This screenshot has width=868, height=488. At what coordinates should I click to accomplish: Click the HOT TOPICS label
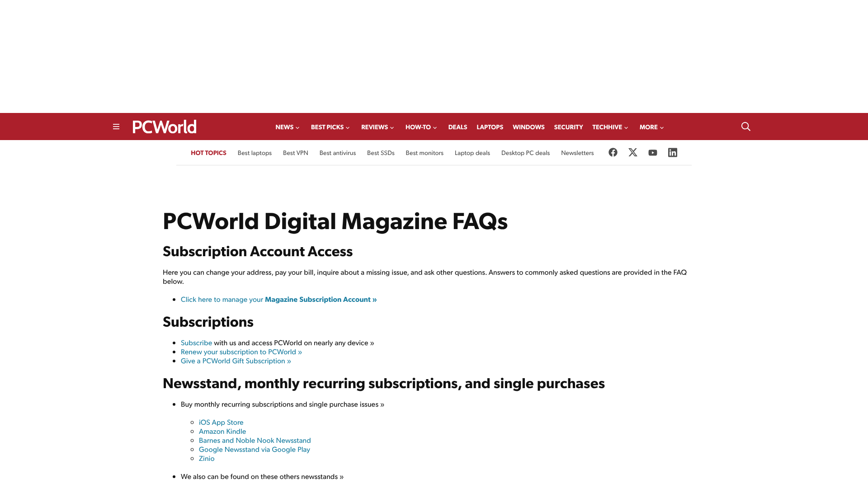tap(208, 153)
